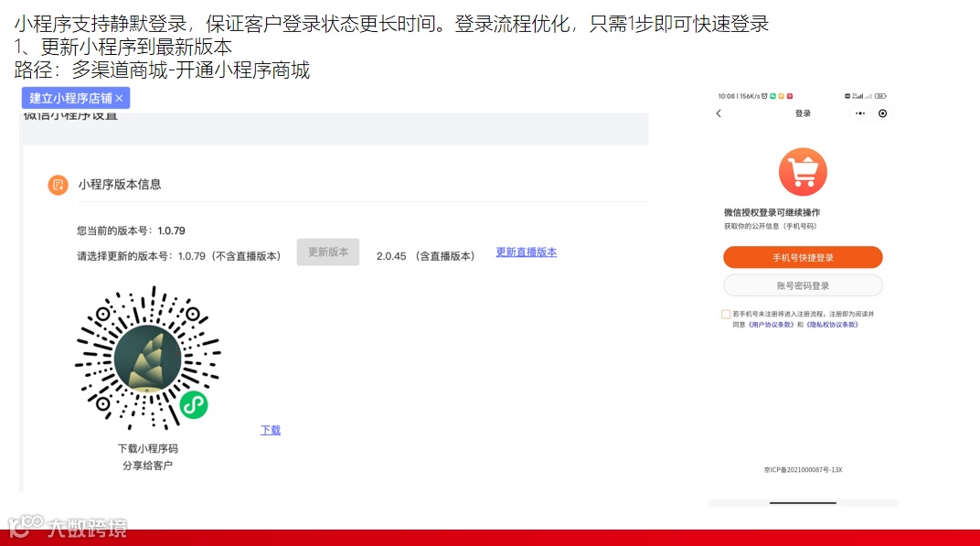Viewport: 980px width, 546px height.
Task: Tap the 手机号快捷登录 button
Action: pyautogui.click(x=804, y=257)
